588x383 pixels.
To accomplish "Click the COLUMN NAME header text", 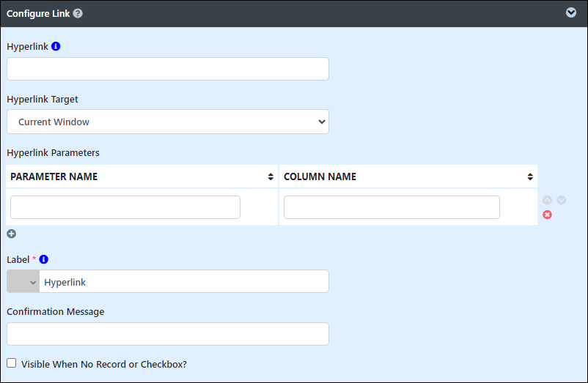I will point(320,176).
